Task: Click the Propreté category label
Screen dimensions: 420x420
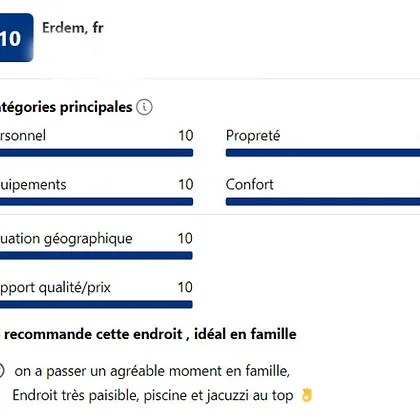Action: 253,136
